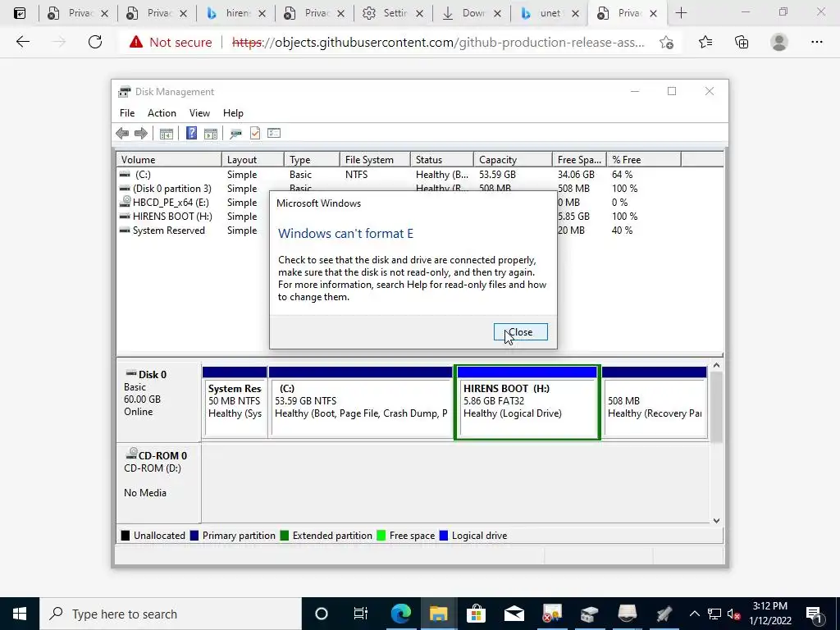840x630 pixels.
Task: Open the notification center icon
Action: coord(814,614)
